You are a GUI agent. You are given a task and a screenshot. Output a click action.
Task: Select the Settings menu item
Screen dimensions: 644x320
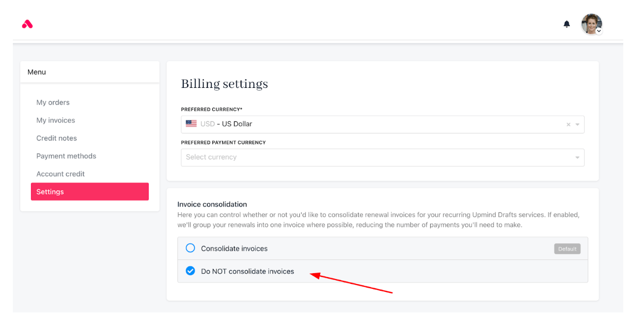coord(90,192)
